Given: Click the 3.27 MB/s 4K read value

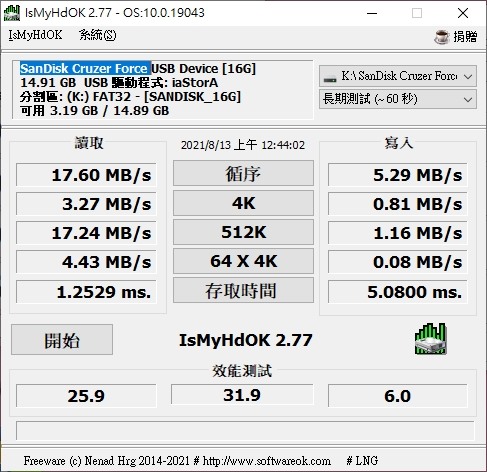Looking at the screenshot, I should 86,204.
